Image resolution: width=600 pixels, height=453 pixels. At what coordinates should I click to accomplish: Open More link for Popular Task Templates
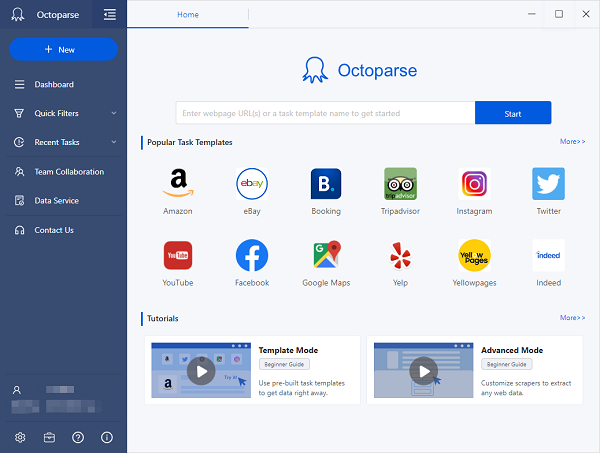(572, 142)
